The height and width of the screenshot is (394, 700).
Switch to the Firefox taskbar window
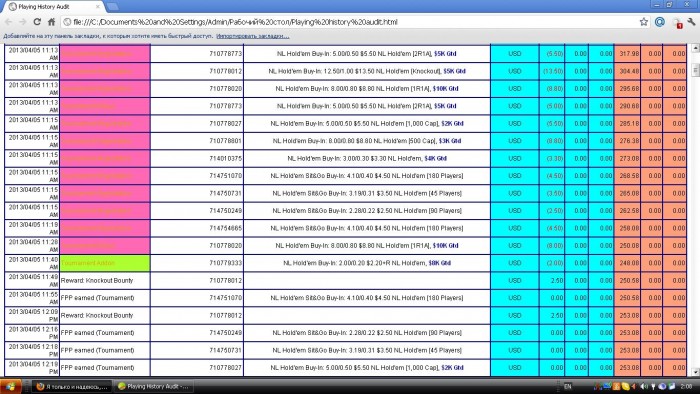click(72, 386)
